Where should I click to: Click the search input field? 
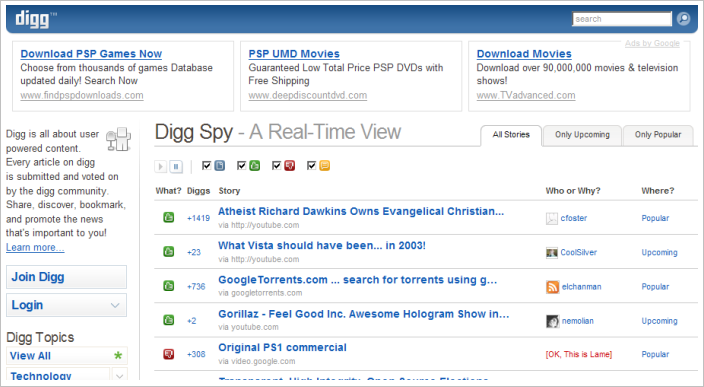coord(622,19)
